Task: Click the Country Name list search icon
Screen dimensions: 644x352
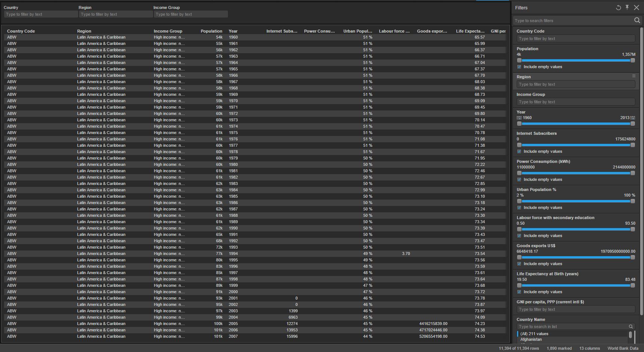Action: click(x=631, y=327)
